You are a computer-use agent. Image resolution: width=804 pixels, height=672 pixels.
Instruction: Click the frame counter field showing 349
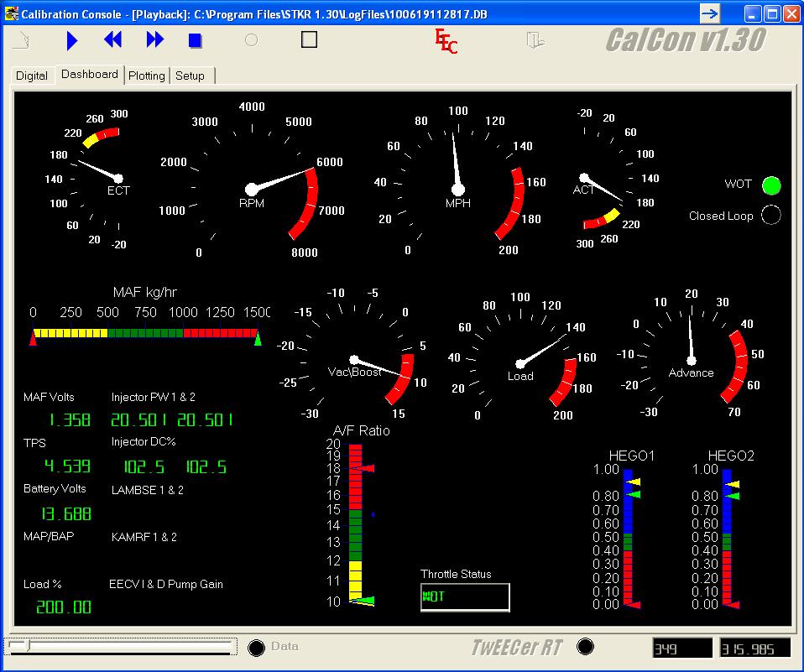(682, 649)
